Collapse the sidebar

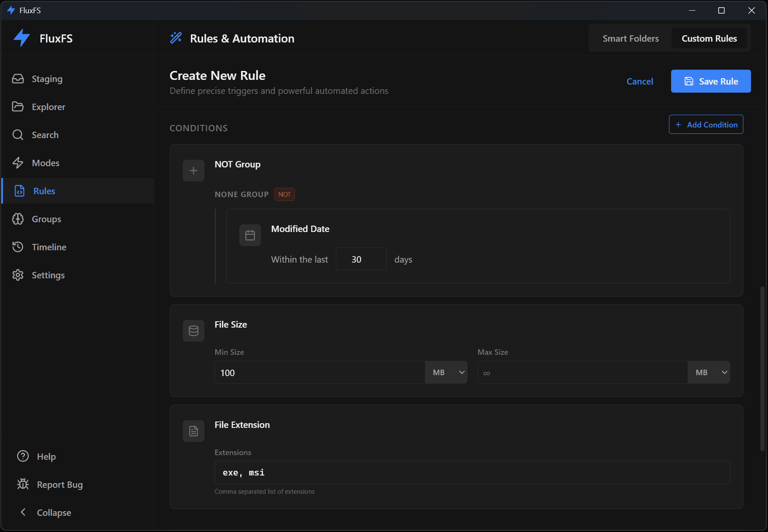click(54, 512)
